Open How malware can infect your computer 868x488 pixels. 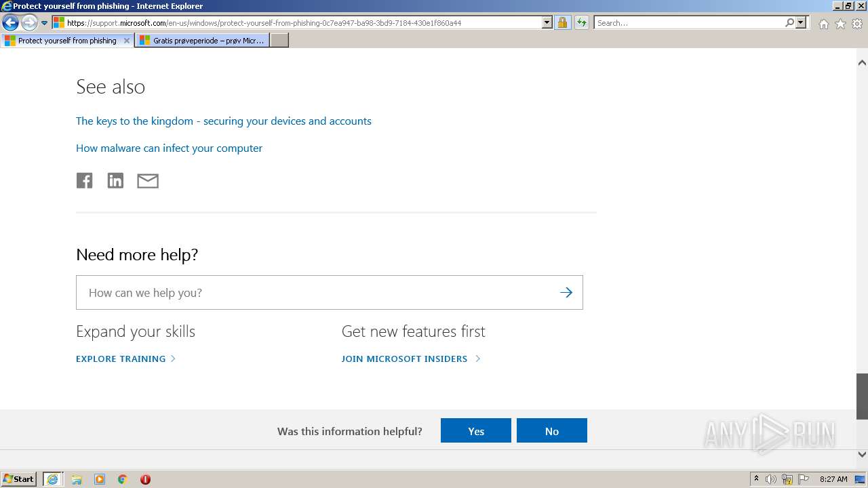coord(169,148)
